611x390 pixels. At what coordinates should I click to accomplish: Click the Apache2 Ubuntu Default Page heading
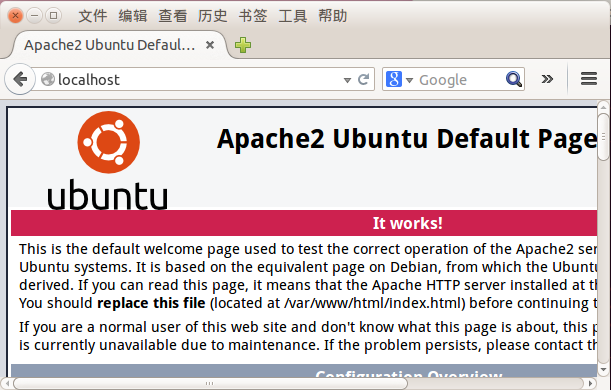[407, 139]
